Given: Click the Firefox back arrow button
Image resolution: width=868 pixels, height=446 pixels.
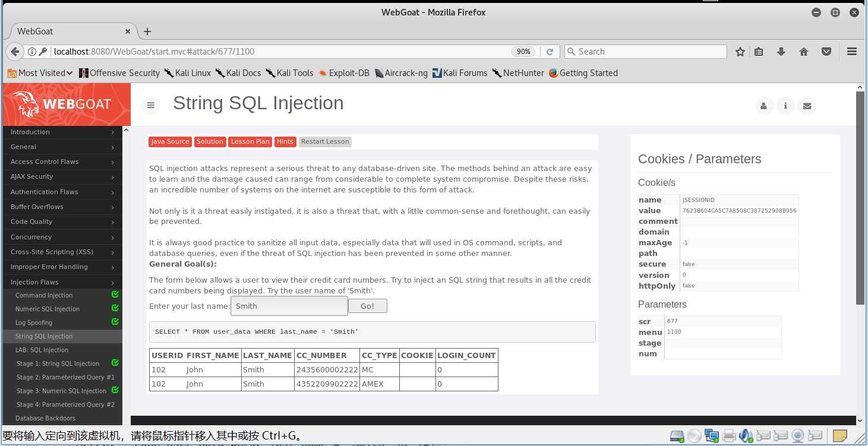Looking at the screenshot, I should click(x=16, y=52).
